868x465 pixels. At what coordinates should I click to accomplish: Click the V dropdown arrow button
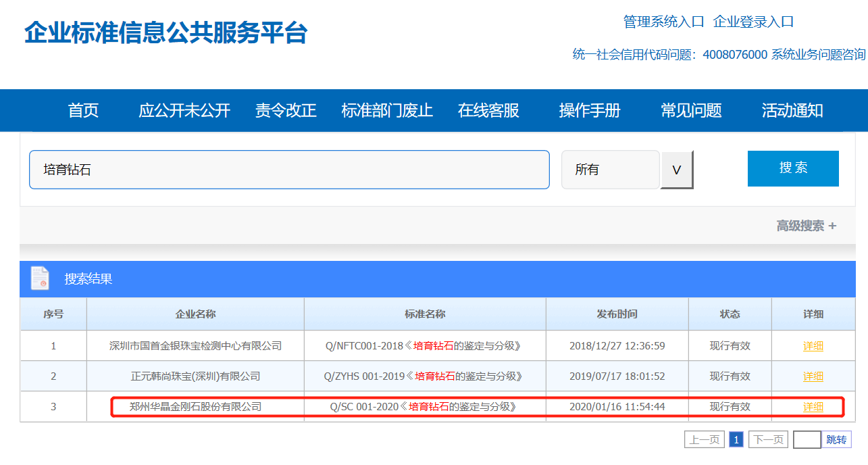click(x=677, y=170)
